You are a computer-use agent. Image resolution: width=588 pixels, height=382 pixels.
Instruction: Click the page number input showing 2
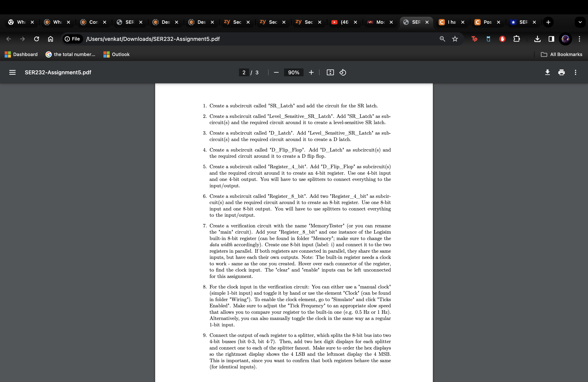point(244,72)
